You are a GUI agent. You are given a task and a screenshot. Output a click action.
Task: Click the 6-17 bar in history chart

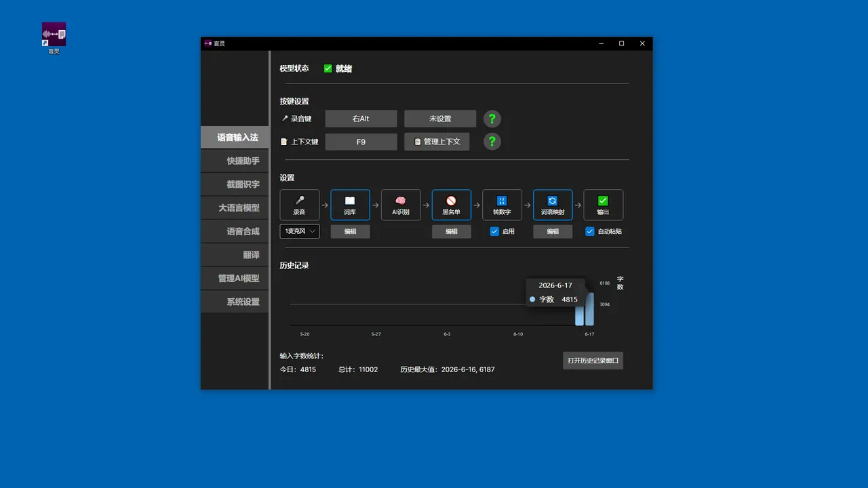590,309
